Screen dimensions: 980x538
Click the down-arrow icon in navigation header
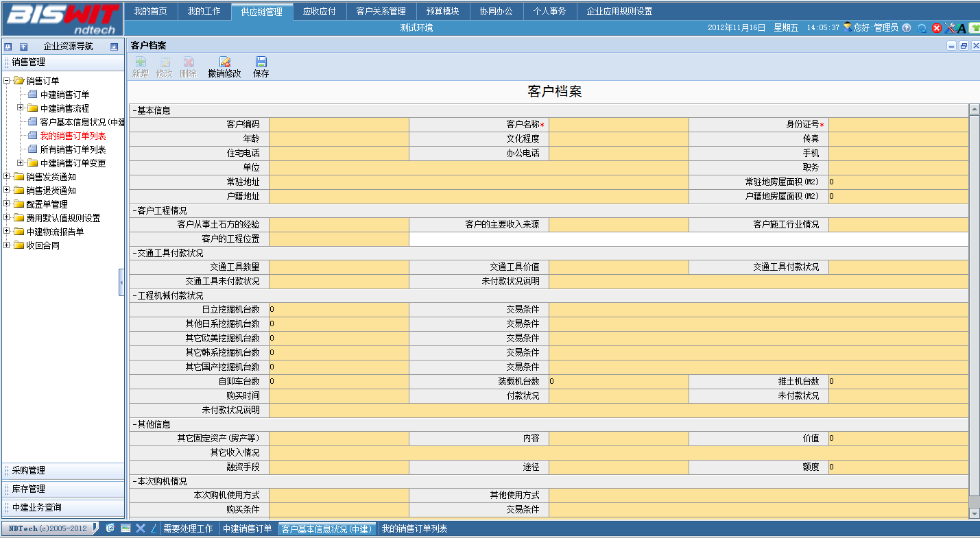coord(114,47)
